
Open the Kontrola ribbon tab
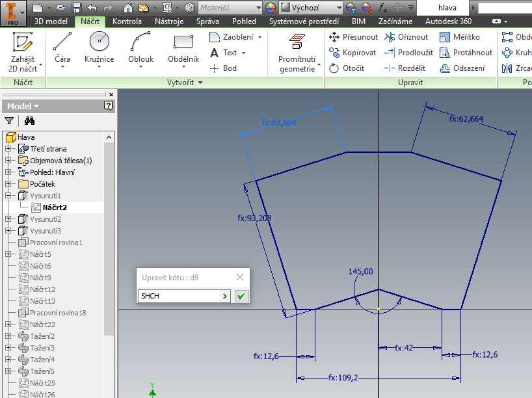127,21
